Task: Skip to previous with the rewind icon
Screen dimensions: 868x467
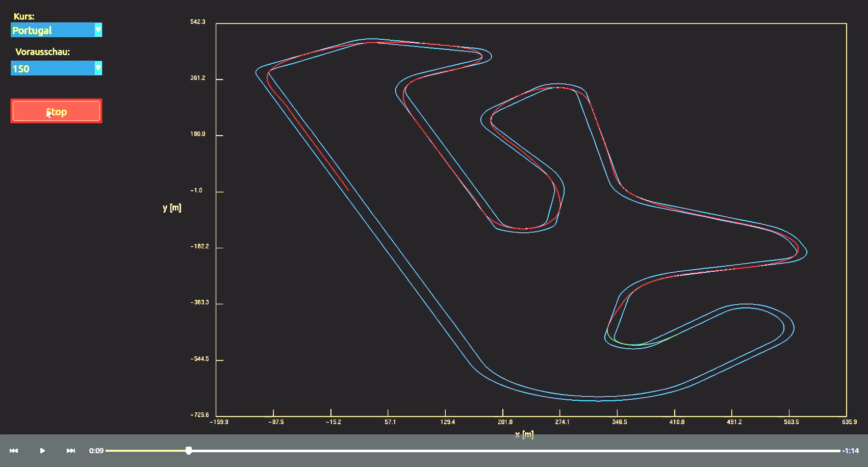Action: click(14, 451)
